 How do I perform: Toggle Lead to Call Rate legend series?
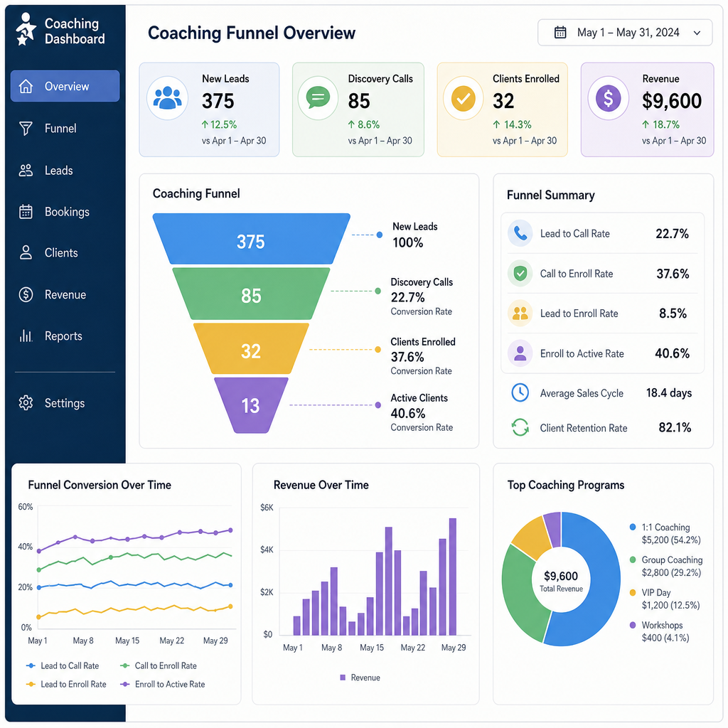pos(63,665)
